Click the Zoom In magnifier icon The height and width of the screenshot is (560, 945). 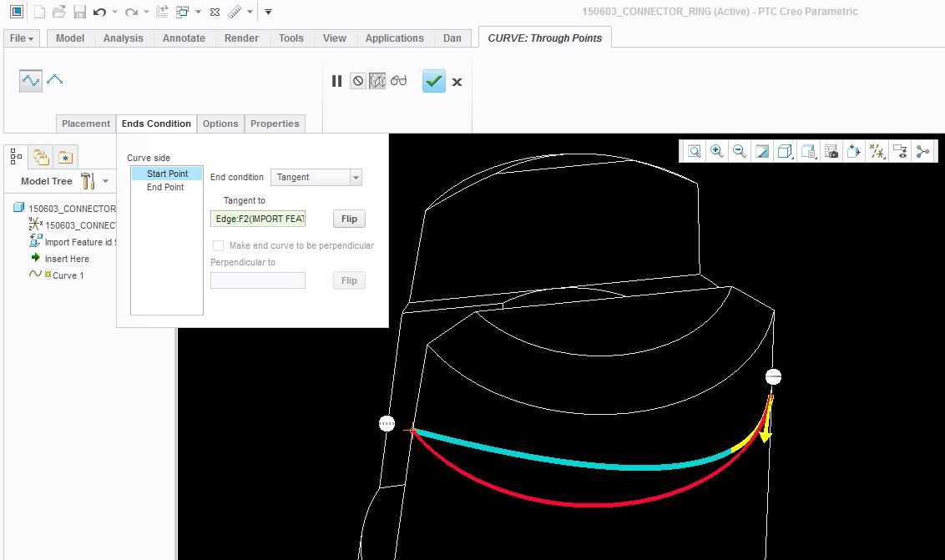pyautogui.click(x=716, y=151)
